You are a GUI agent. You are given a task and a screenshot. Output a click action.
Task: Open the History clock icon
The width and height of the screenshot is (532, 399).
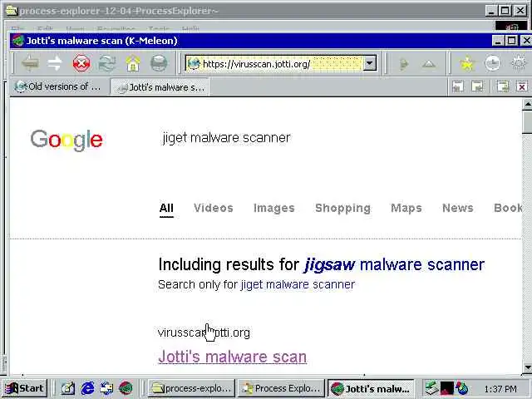(x=493, y=63)
